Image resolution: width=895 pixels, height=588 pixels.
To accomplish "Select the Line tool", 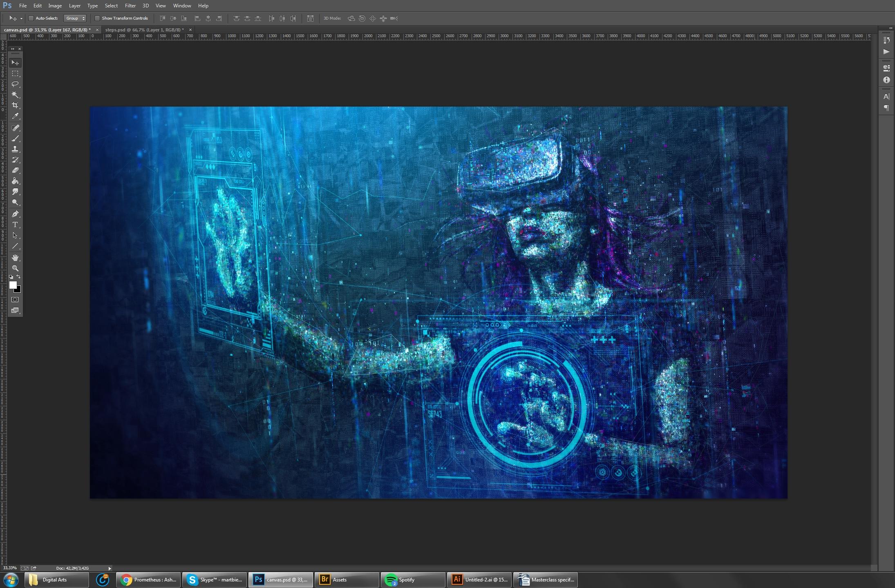I will pyautogui.click(x=15, y=246).
